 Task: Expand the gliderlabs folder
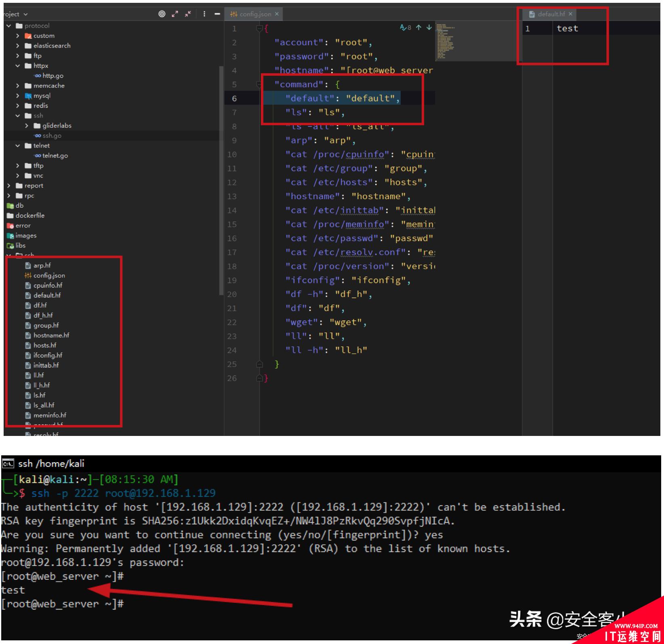[27, 126]
